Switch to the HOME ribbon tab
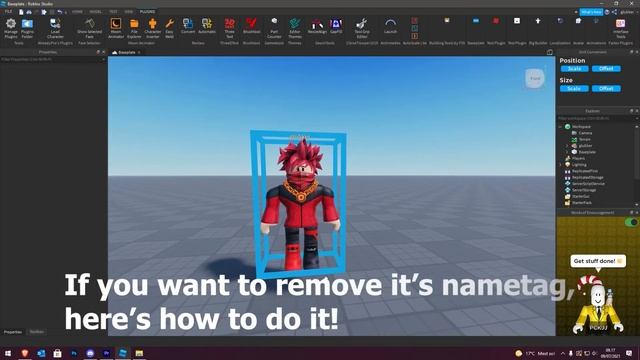The image size is (640, 360). 77,12
